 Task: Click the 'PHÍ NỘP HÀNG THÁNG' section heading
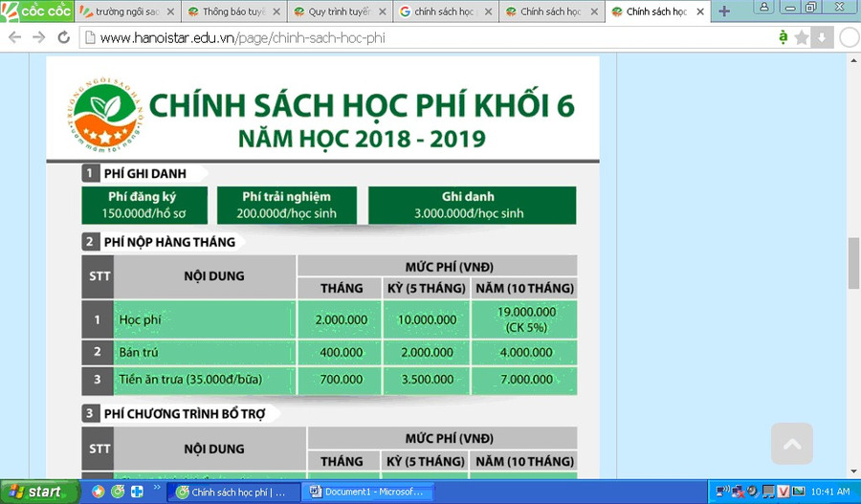click(x=169, y=242)
